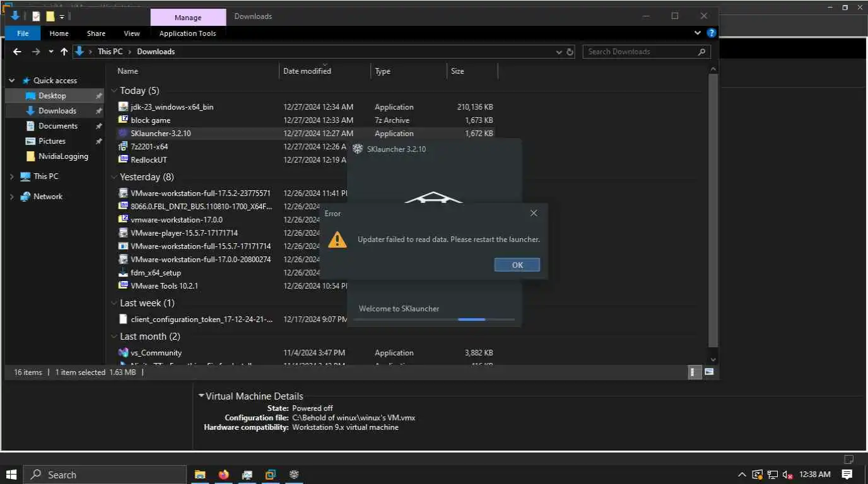Expand the ribbon with the chevron

coord(697,33)
